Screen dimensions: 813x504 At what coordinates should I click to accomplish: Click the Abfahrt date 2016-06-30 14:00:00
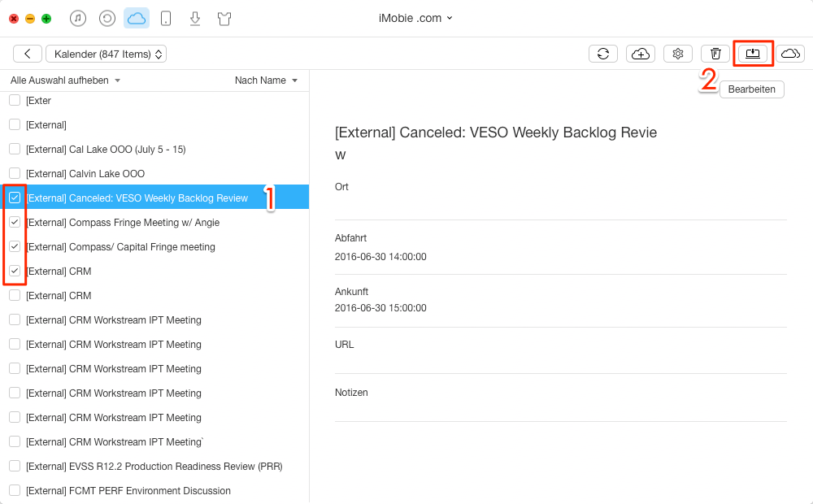380,257
